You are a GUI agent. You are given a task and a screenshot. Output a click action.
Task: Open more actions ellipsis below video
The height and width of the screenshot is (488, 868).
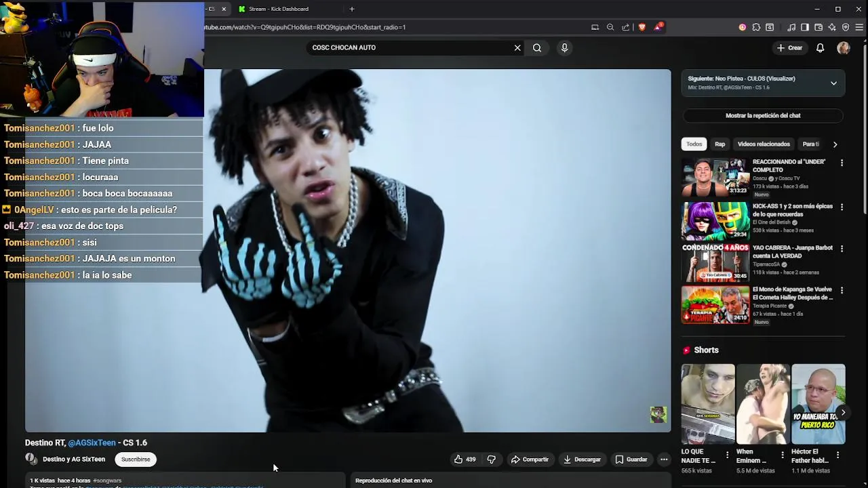click(664, 460)
